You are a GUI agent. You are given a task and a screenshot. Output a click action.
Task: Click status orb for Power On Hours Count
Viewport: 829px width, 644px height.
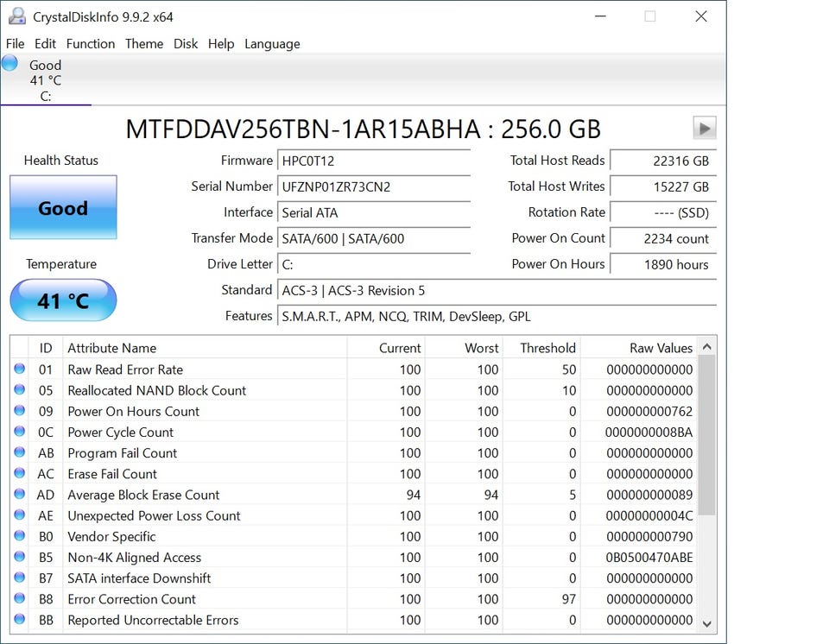tap(20, 410)
